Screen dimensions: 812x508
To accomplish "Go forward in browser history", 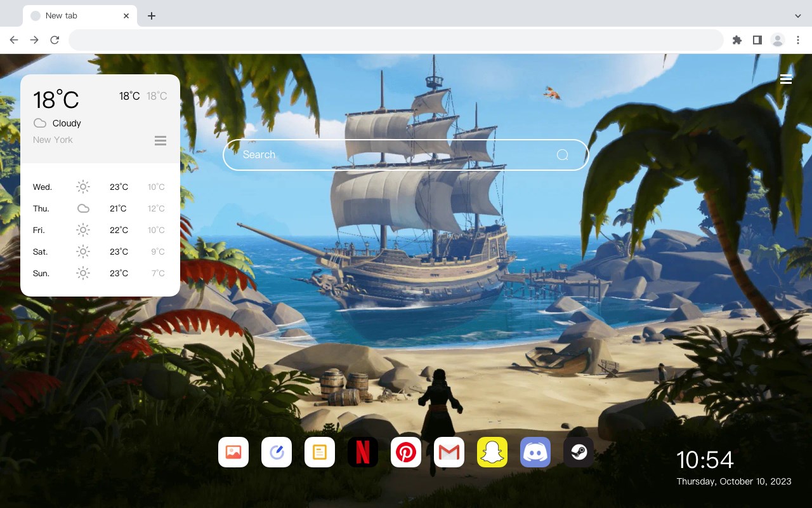I will tap(34, 40).
